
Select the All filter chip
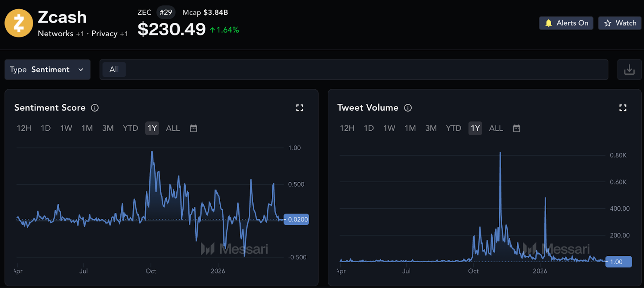[114, 70]
